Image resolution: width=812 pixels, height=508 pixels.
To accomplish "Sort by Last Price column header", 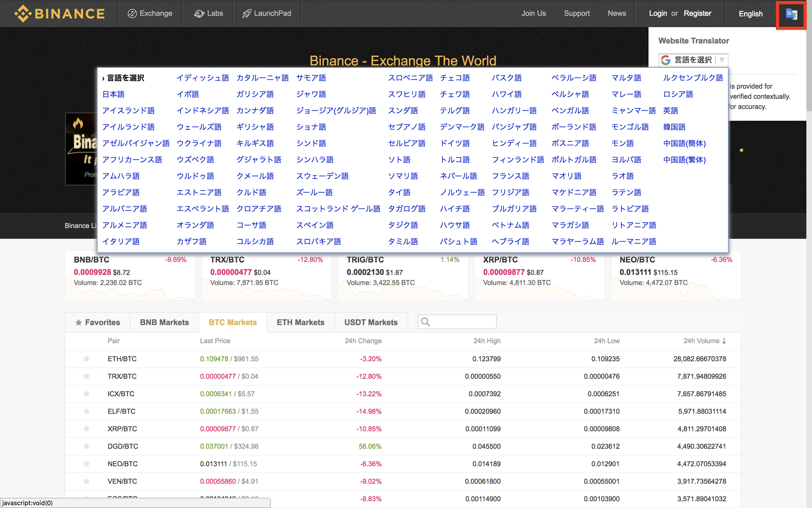I will pyautogui.click(x=215, y=341).
